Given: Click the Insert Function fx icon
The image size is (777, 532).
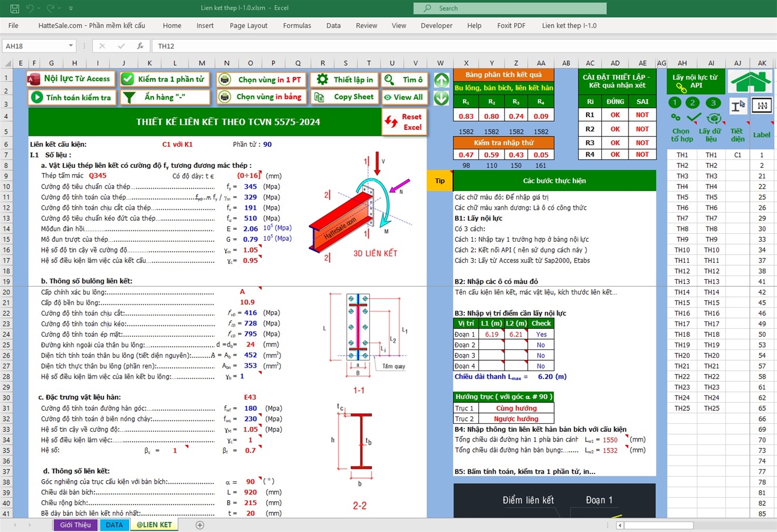Looking at the screenshot, I should [140, 46].
